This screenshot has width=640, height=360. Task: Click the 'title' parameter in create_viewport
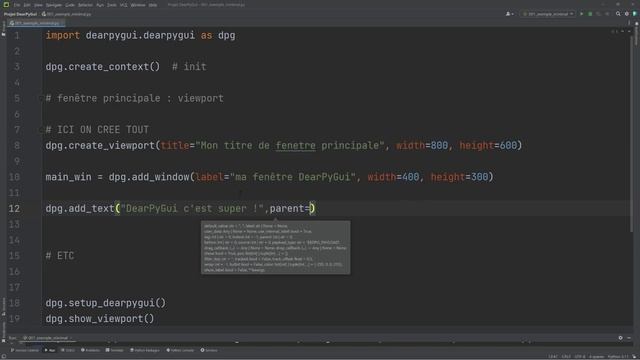click(x=175, y=146)
